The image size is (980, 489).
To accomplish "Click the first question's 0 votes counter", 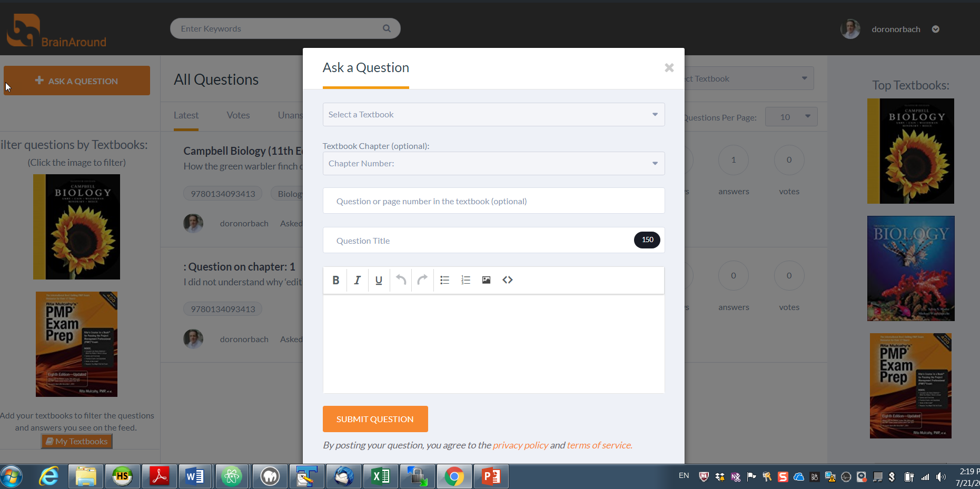I will [789, 160].
